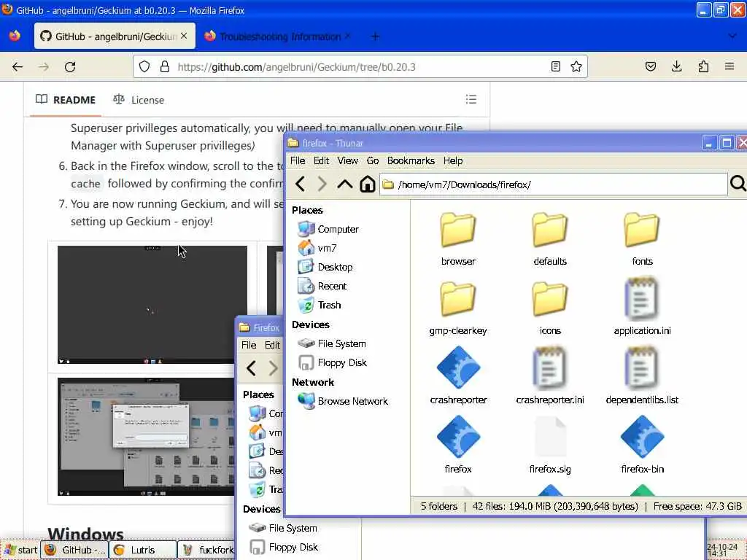The height and width of the screenshot is (560, 747).
Task: Open File System under Devices in front Thunar
Action: 332,343
